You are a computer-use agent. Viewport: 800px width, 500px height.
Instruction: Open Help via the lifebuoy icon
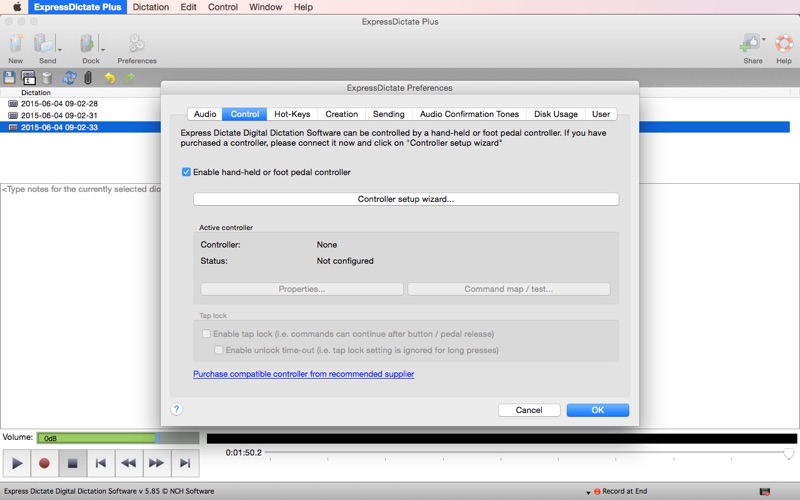coord(784,44)
